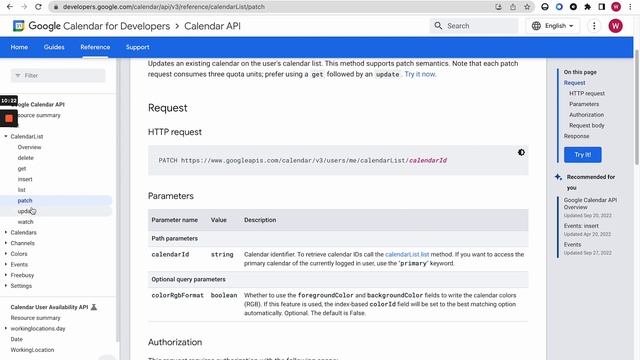Click Google Calendar for Developers title
The height and width of the screenshot is (360, 640).
(99, 26)
